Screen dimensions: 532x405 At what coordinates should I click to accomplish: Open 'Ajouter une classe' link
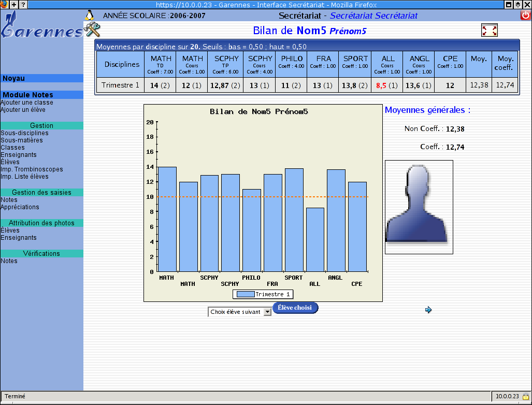[x=27, y=103]
